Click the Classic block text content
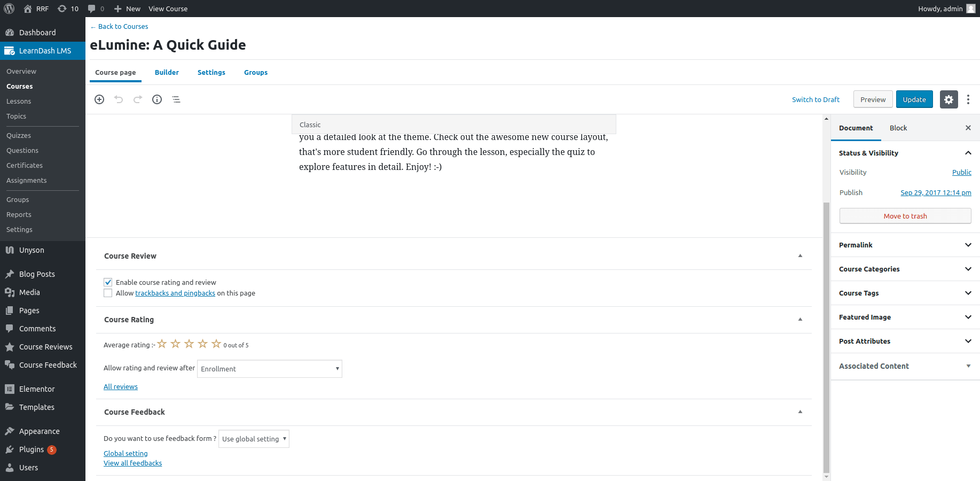This screenshot has width=980, height=481. coord(453,152)
